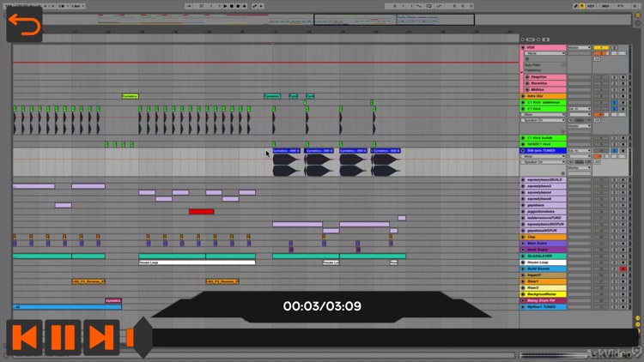Click C1 Kick 'Auto' monitor button
Image resolution: width=644 pixels, height=362 pixels.
click(579, 120)
